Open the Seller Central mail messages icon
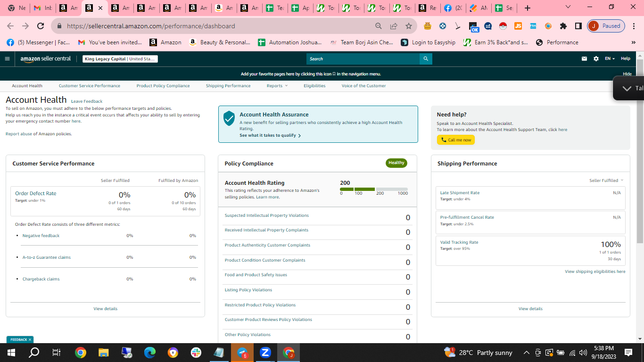The height and width of the screenshot is (362, 644). click(x=584, y=59)
